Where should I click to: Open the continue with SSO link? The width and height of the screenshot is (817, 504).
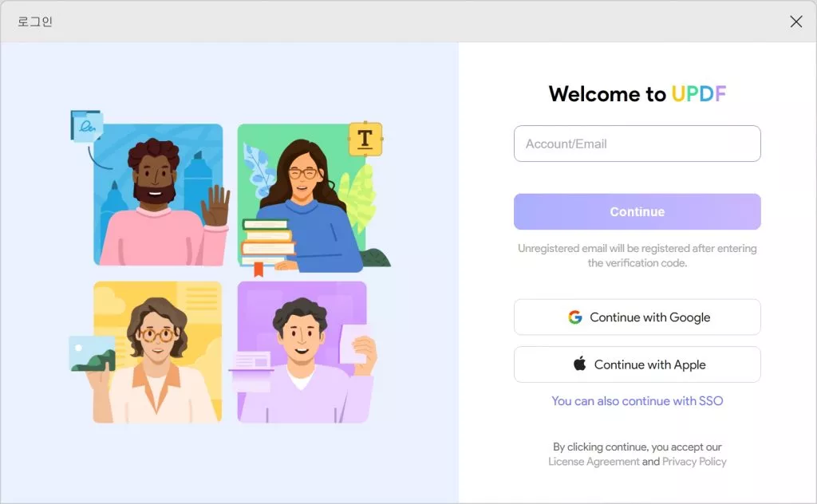coord(637,401)
